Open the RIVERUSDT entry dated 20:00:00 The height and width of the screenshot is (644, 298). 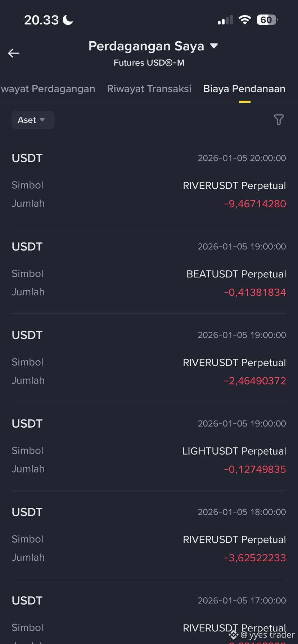(149, 181)
